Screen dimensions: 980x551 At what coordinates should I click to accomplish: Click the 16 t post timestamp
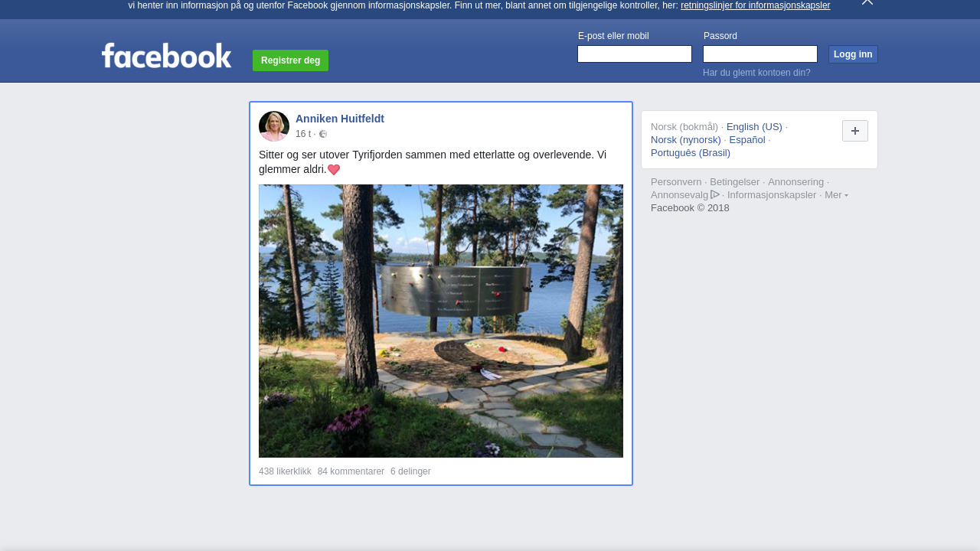pos(302,134)
